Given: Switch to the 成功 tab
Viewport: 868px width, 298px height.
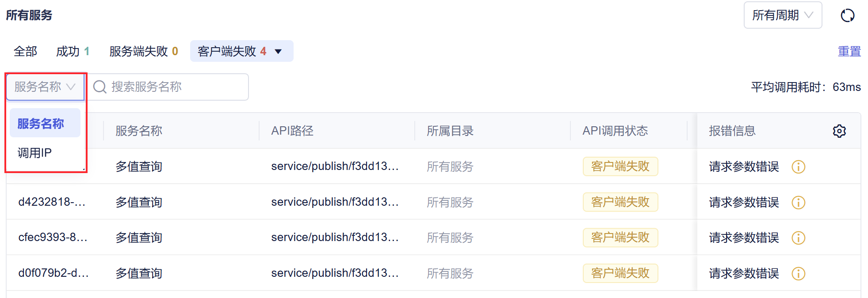Looking at the screenshot, I should tap(73, 52).
